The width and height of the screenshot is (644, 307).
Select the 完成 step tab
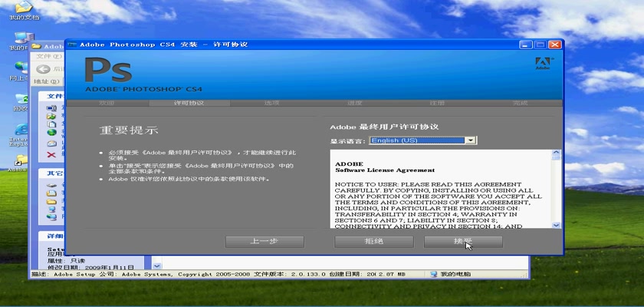click(x=520, y=103)
